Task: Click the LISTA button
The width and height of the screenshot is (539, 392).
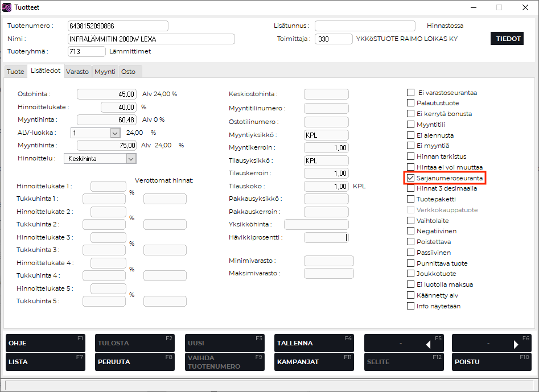Action: tap(46, 362)
